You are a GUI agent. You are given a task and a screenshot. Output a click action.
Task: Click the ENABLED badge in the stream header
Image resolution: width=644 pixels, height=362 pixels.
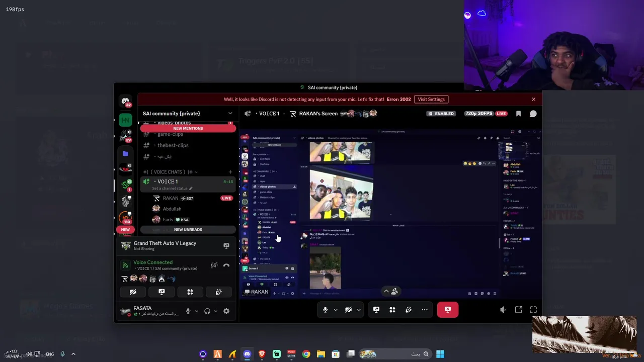tap(441, 114)
